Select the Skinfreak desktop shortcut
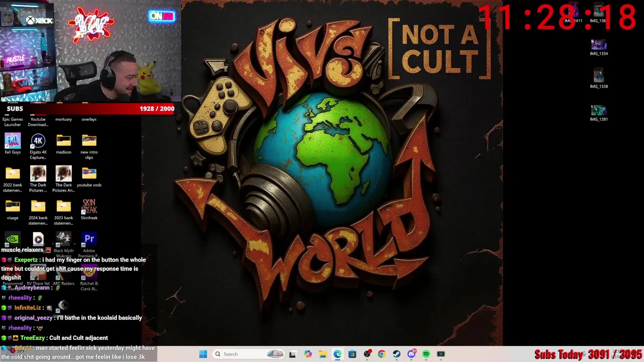Image resolution: width=644 pixels, height=362 pixels. (89, 210)
